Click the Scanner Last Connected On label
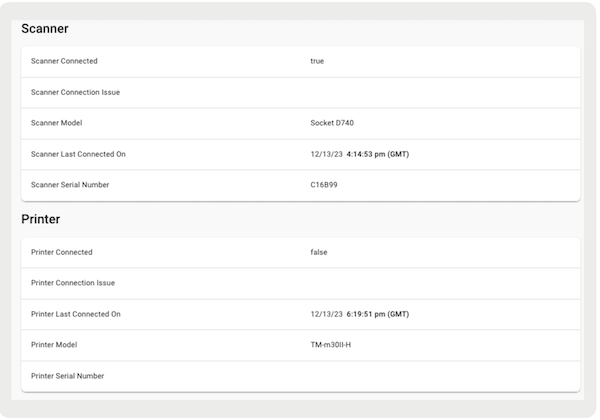Screen dimensions: 600x420 click(78, 154)
